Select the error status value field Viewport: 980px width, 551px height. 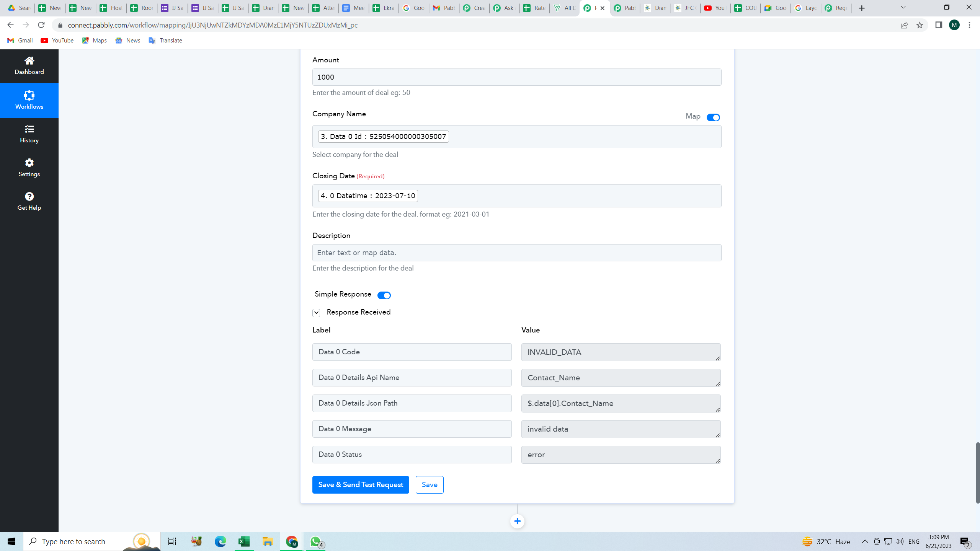[x=621, y=455]
